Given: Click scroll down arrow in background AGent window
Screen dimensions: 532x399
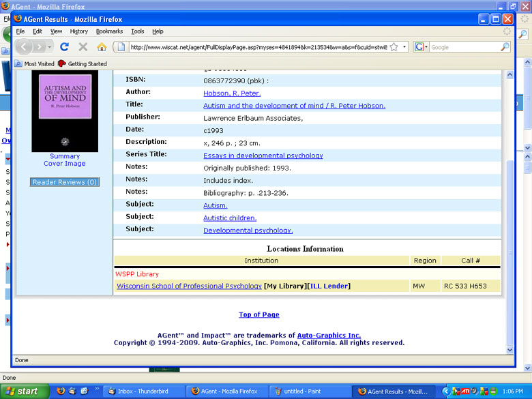Looking at the screenshot, I should tap(528, 368).
